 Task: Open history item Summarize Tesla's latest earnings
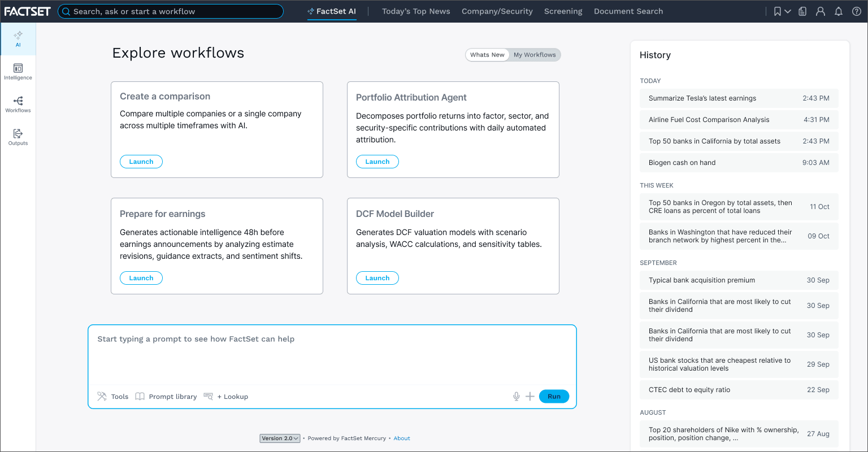[x=739, y=98]
